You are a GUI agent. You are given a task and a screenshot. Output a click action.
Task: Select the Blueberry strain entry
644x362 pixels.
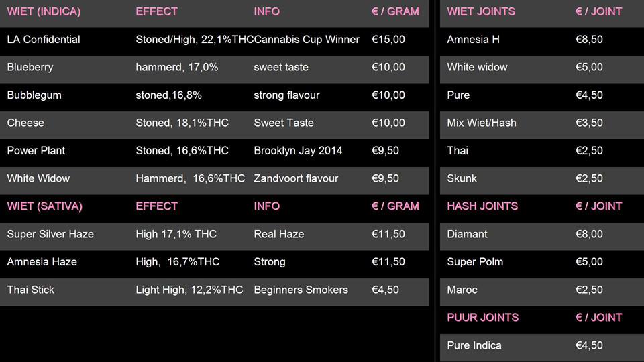[x=30, y=67]
